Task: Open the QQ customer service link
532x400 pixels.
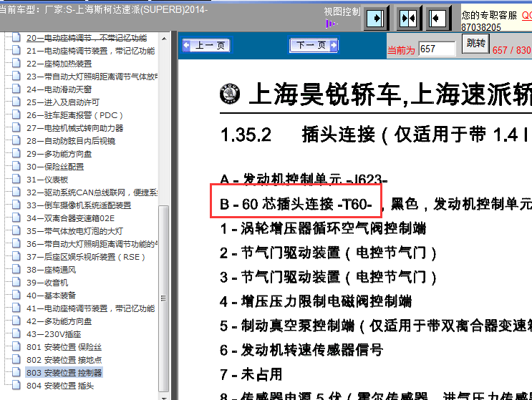Action: click(526, 15)
